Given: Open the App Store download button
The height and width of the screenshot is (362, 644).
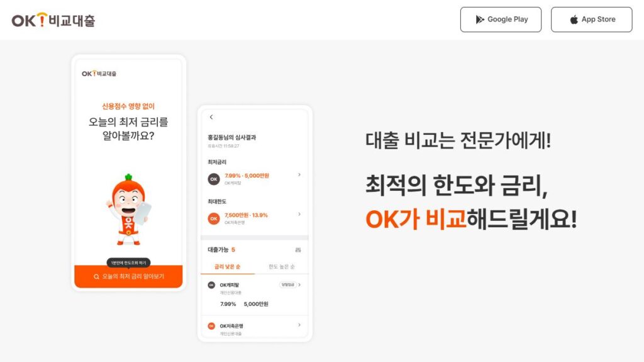Looking at the screenshot, I should click(x=591, y=20).
